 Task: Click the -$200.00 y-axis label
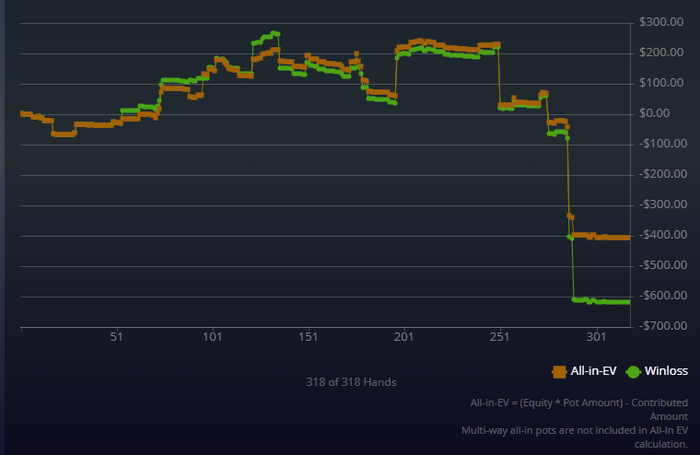663,174
